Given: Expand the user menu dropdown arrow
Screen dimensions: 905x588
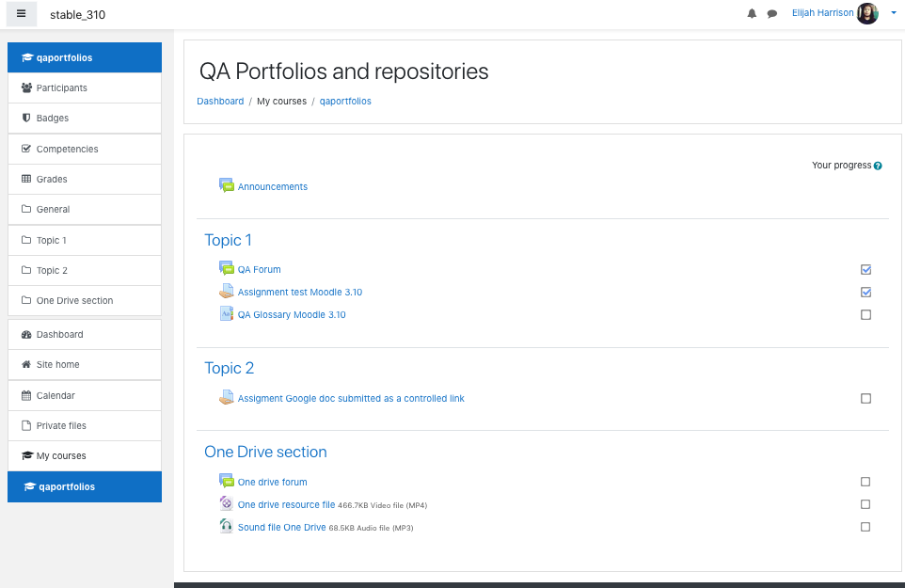Looking at the screenshot, I should [894, 12].
